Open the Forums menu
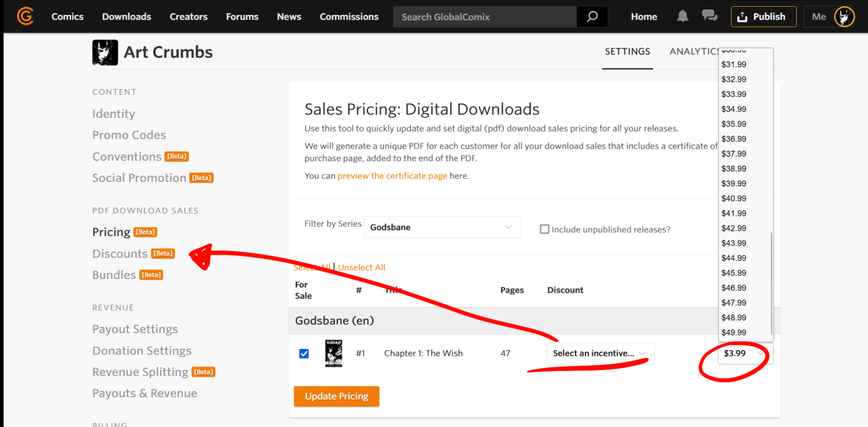The width and height of the screenshot is (868, 427). click(x=242, y=16)
